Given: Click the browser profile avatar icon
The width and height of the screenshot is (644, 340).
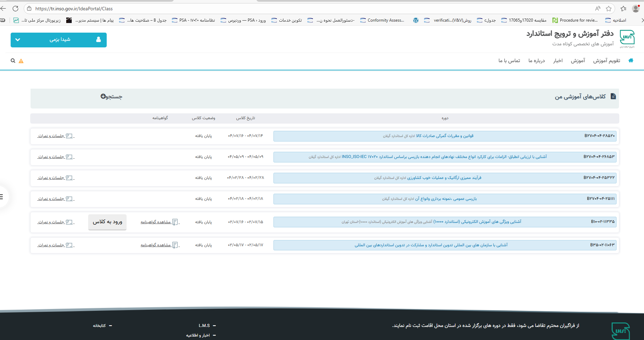Looking at the screenshot, I should pyautogui.click(x=636, y=9).
